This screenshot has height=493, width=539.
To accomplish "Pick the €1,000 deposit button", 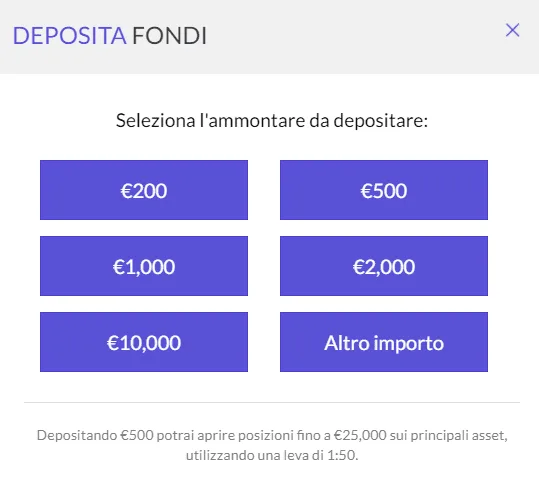I will 144,266.
